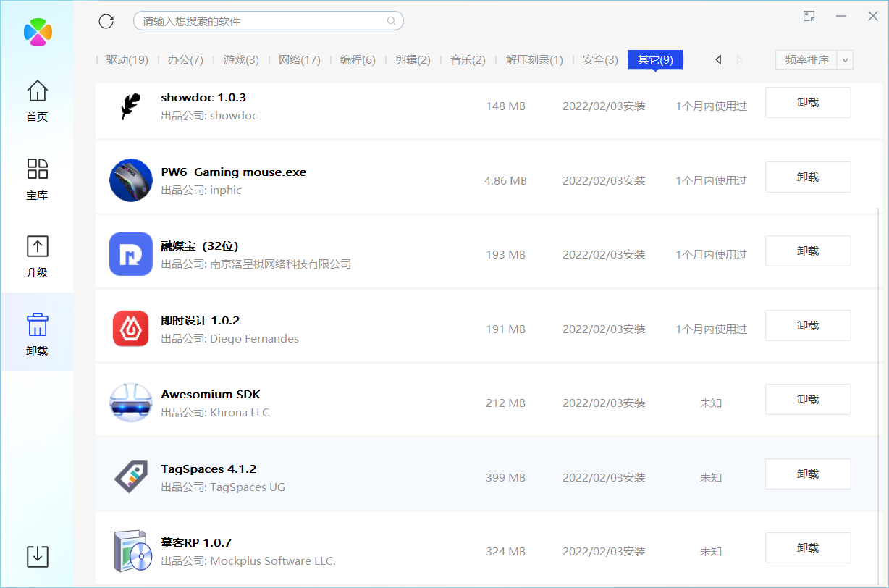Click the 399 MB size value
The height and width of the screenshot is (588, 889).
click(505, 478)
